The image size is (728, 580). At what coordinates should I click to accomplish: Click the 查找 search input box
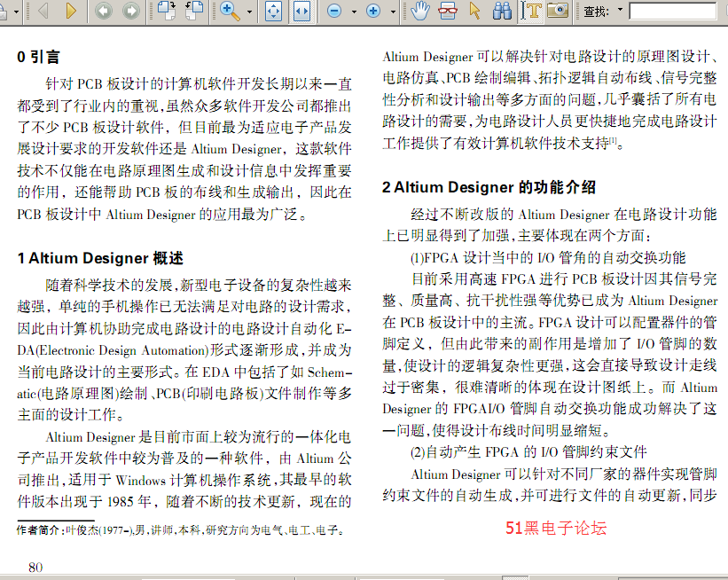coord(673,12)
